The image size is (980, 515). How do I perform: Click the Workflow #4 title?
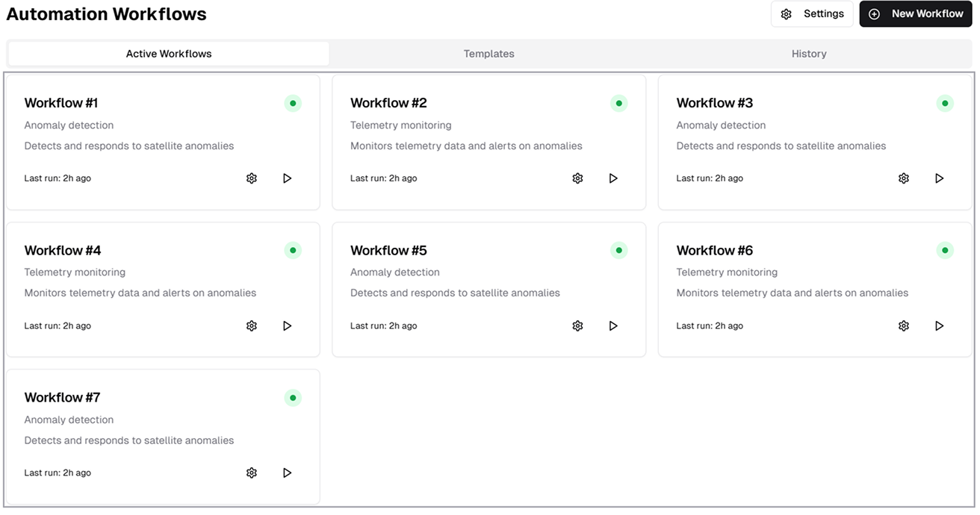tap(63, 250)
